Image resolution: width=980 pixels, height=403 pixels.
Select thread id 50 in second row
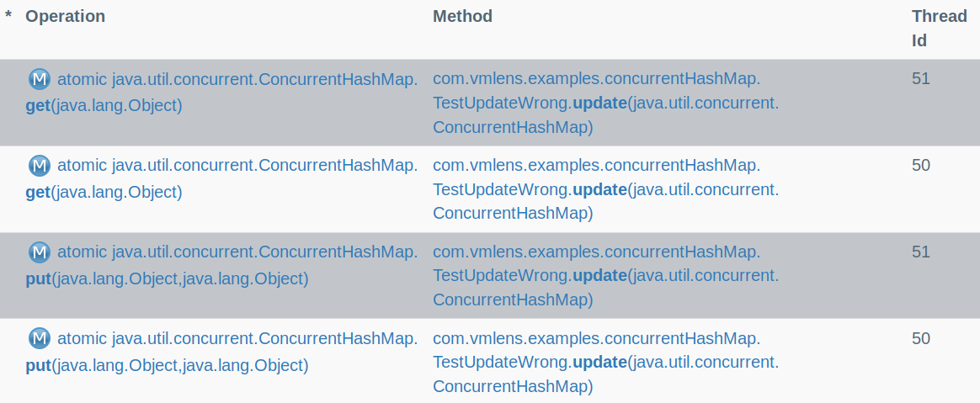pos(920,166)
